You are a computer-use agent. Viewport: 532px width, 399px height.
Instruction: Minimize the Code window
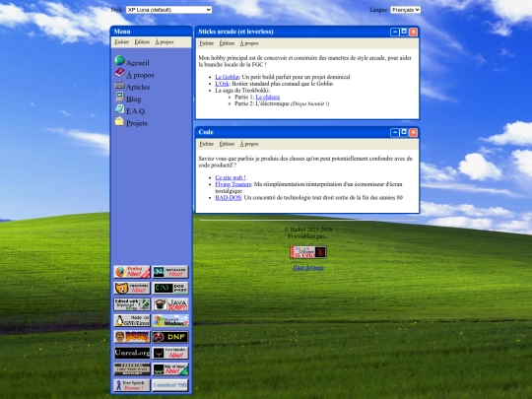(395, 132)
